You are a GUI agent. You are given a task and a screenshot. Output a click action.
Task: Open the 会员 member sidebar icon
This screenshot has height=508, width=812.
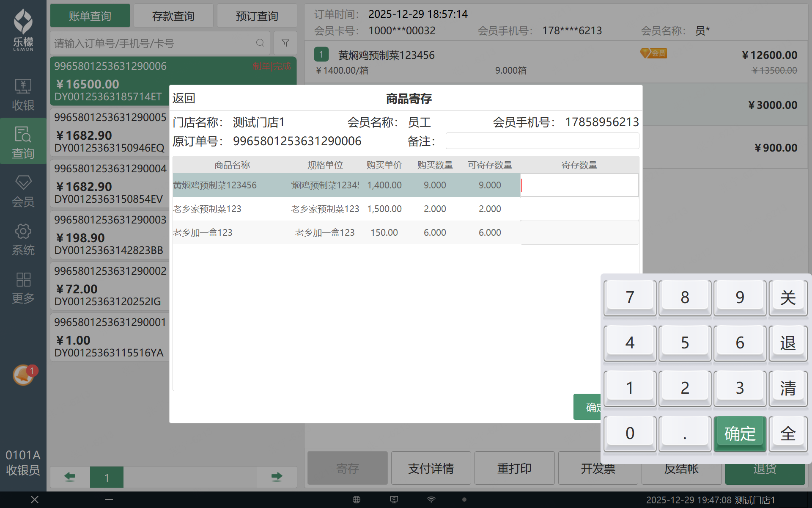click(23, 190)
